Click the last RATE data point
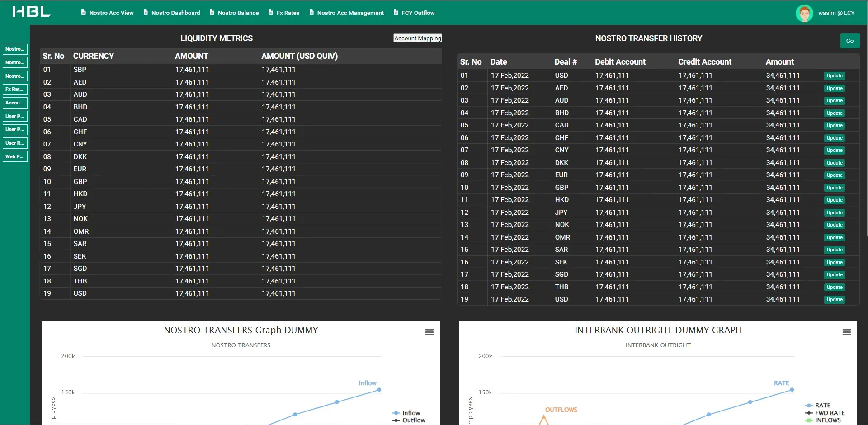Viewport: 868px width, 425px height. coord(792,389)
